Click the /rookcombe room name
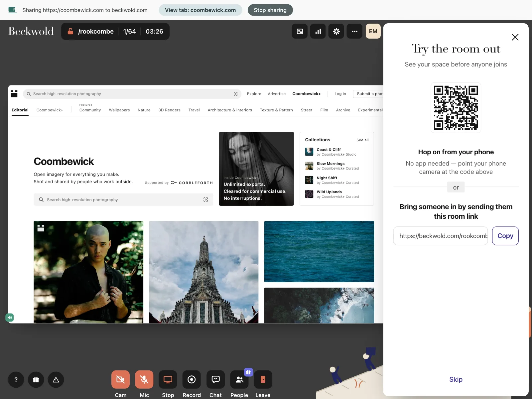Screen dimensions: 532x399 tap(96, 31)
